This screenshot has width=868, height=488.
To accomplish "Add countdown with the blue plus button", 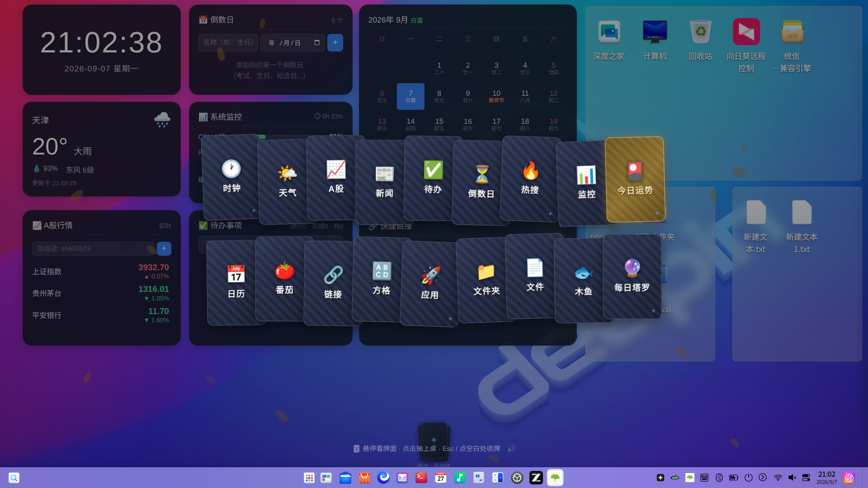I will pyautogui.click(x=335, y=42).
